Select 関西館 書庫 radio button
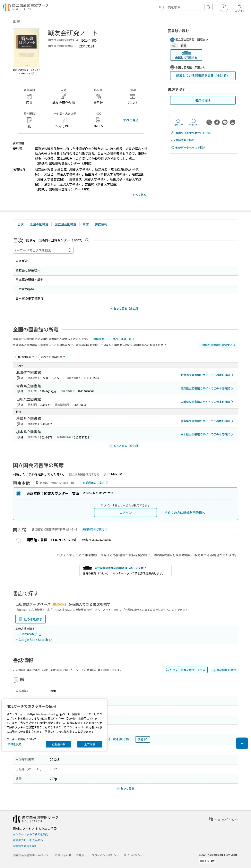The image size is (251, 868). pyautogui.click(x=19, y=540)
